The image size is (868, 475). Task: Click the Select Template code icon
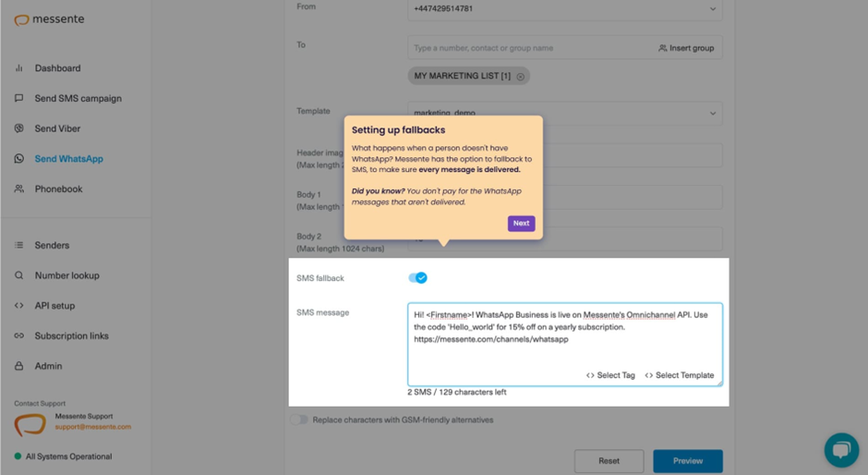649,375
